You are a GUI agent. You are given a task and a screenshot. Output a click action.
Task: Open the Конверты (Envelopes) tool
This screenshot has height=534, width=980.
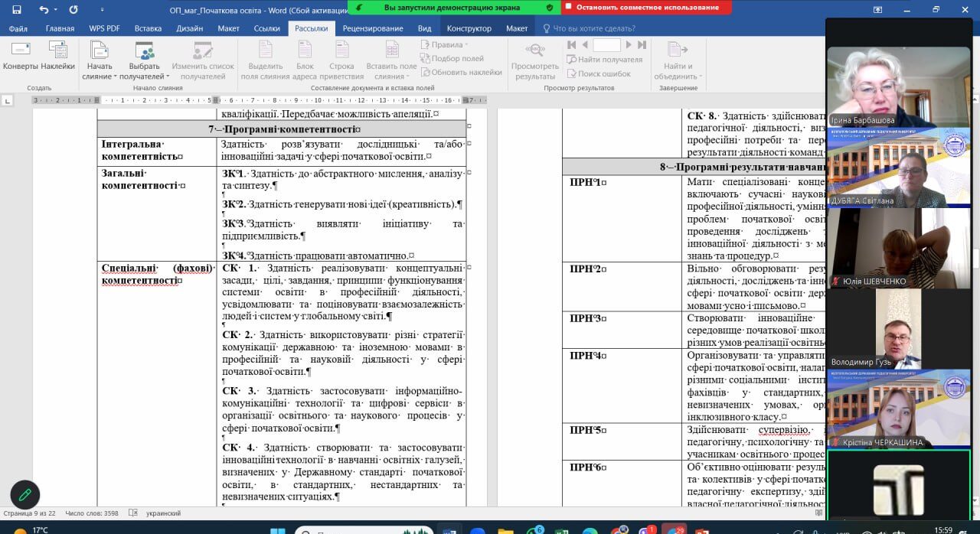click(x=20, y=55)
